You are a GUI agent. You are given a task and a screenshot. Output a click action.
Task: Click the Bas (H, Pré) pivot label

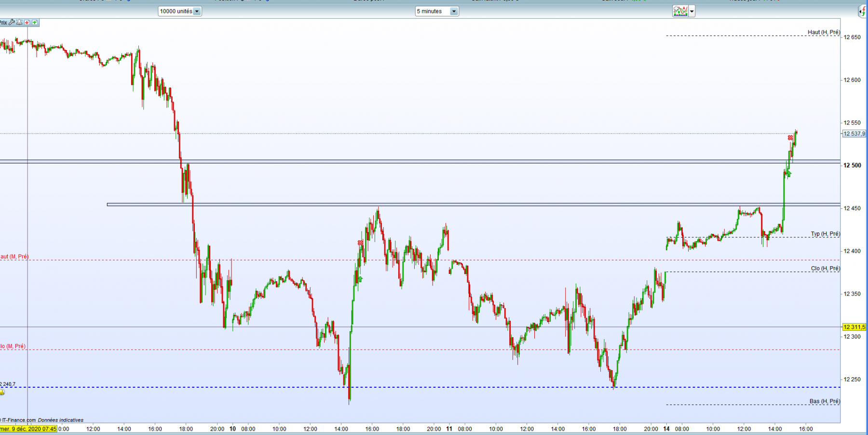(825, 401)
